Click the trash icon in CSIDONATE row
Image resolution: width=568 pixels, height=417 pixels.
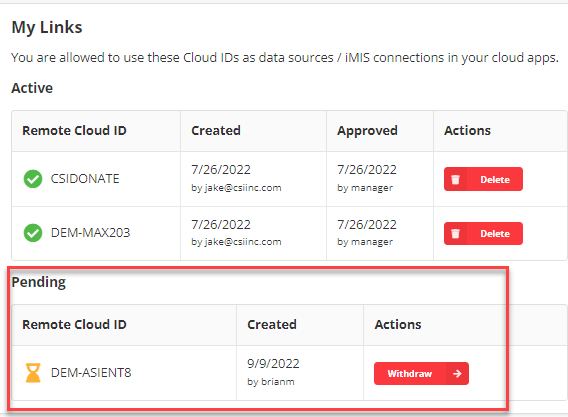click(455, 179)
